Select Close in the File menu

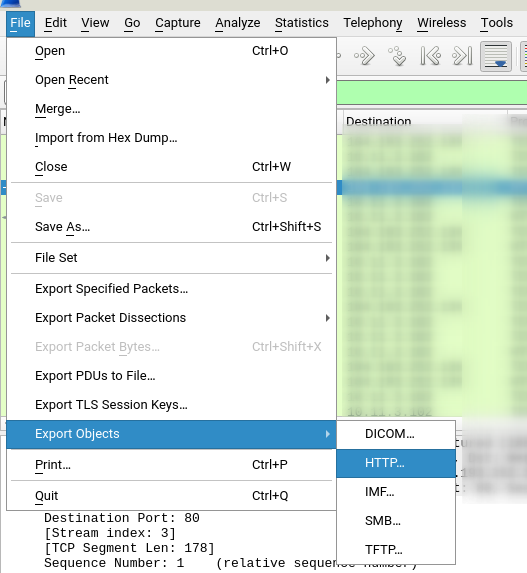click(x=171, y=167)
